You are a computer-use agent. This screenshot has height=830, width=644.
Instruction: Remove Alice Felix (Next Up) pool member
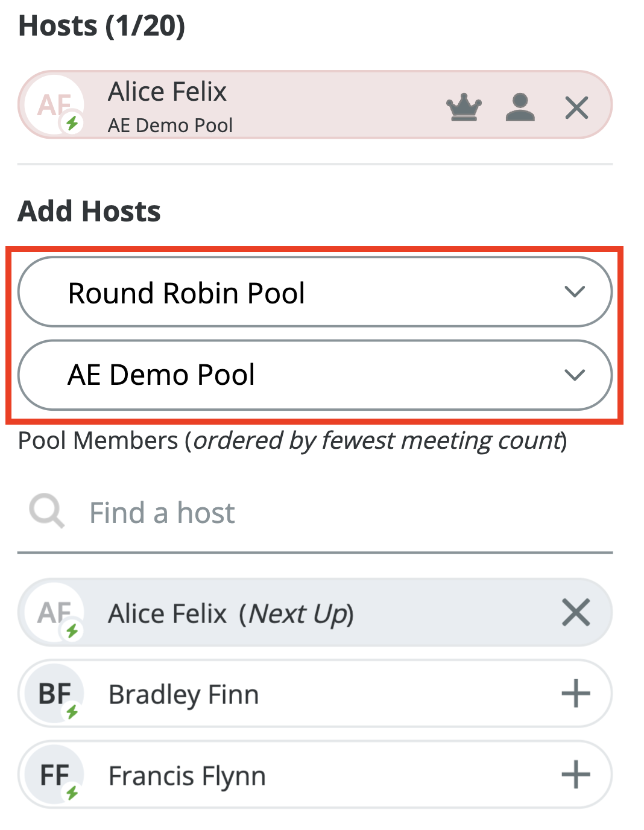[576, 613]
